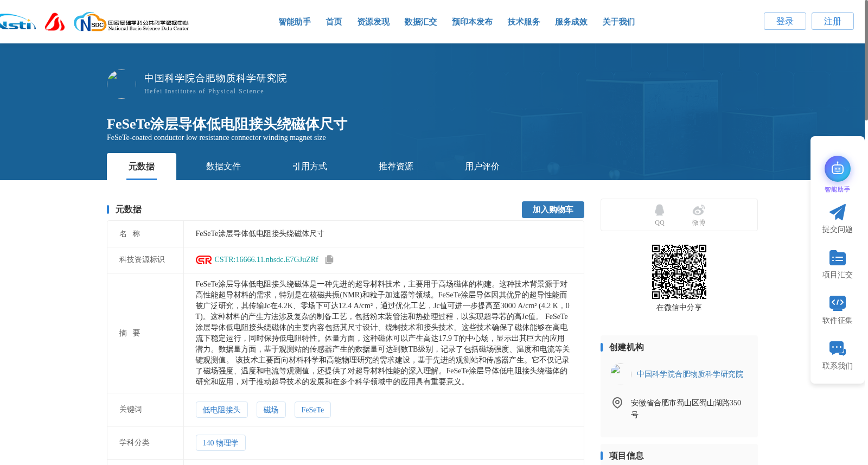The image size is (868, 465).
Task: Copy the CSTR identifier with copy icon
Action: (329, 260)
